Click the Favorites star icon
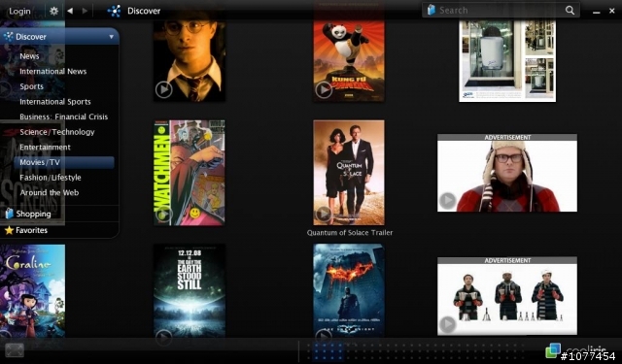This screenshot has height=364, width=622. click(9, 230)
